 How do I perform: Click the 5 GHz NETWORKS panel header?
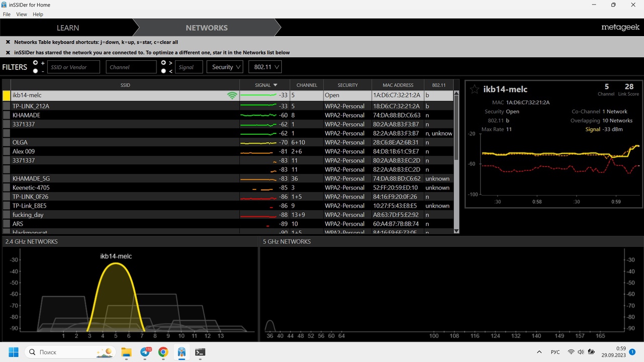coord(451,241)
